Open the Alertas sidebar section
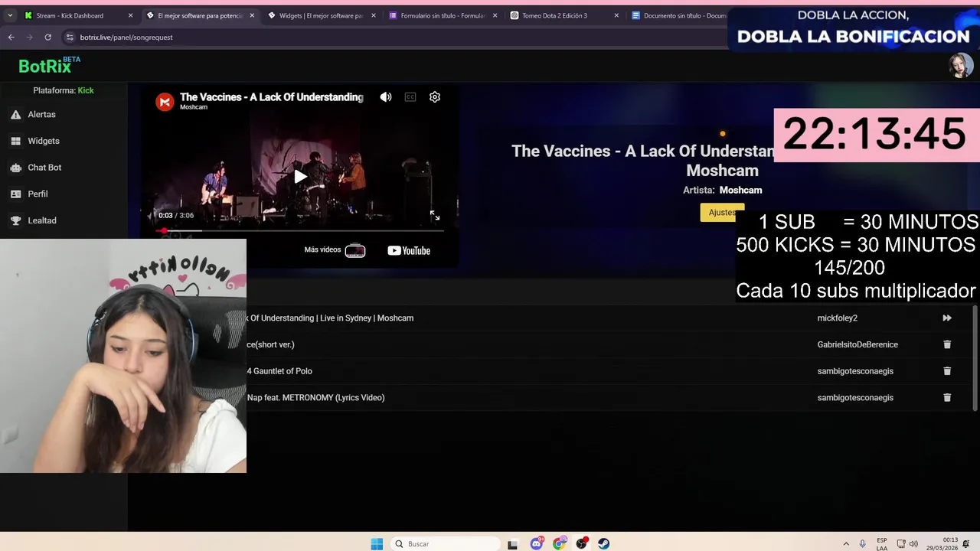The width and height of the screenshot is (980, 551). point(42,115)
